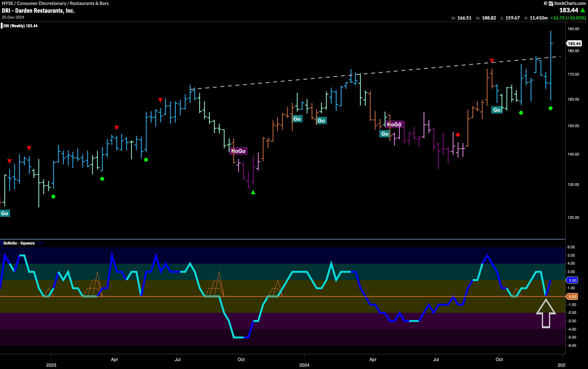Click the green circle near March 2023
The height and width of the screenshot is (369, 588).
coord(102,179)
